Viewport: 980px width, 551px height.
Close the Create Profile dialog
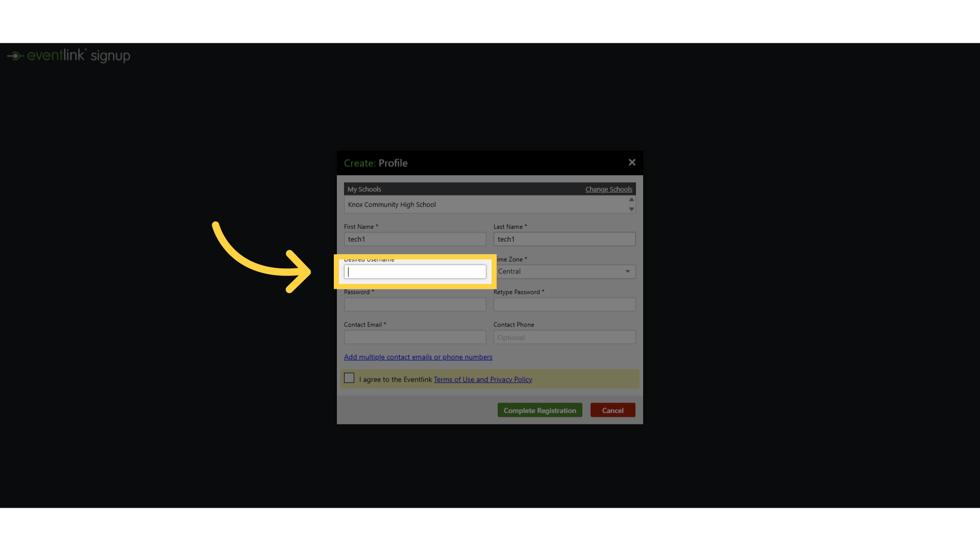632,162
